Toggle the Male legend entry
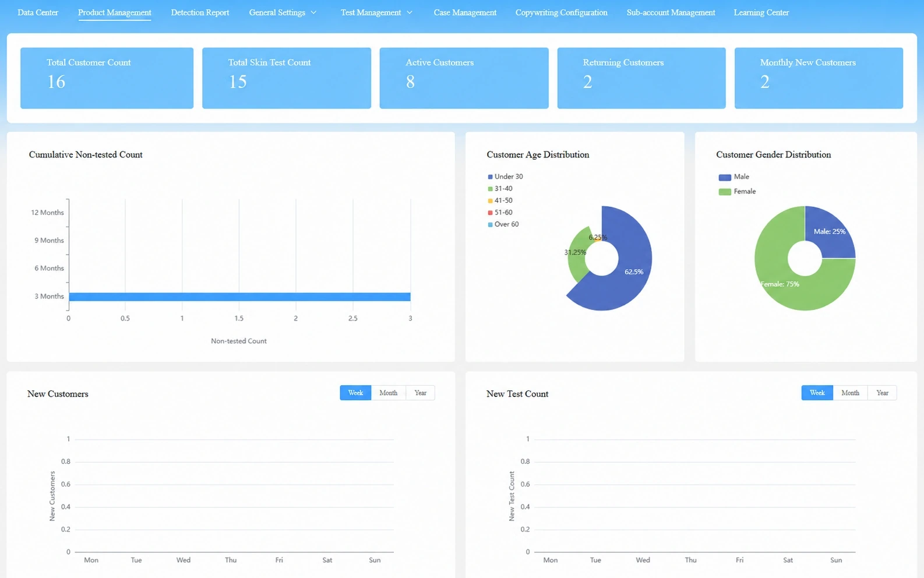The height and width of the screenshot is (578, 924). [733, 177]
